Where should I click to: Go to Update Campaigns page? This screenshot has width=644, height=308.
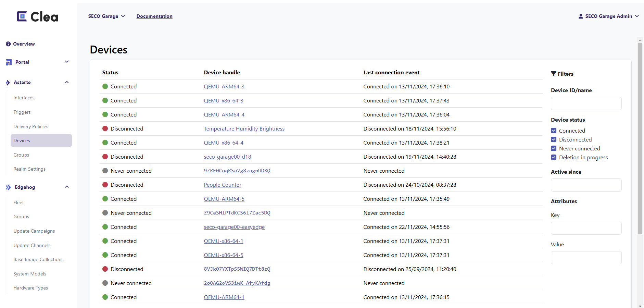coord(34,231)
